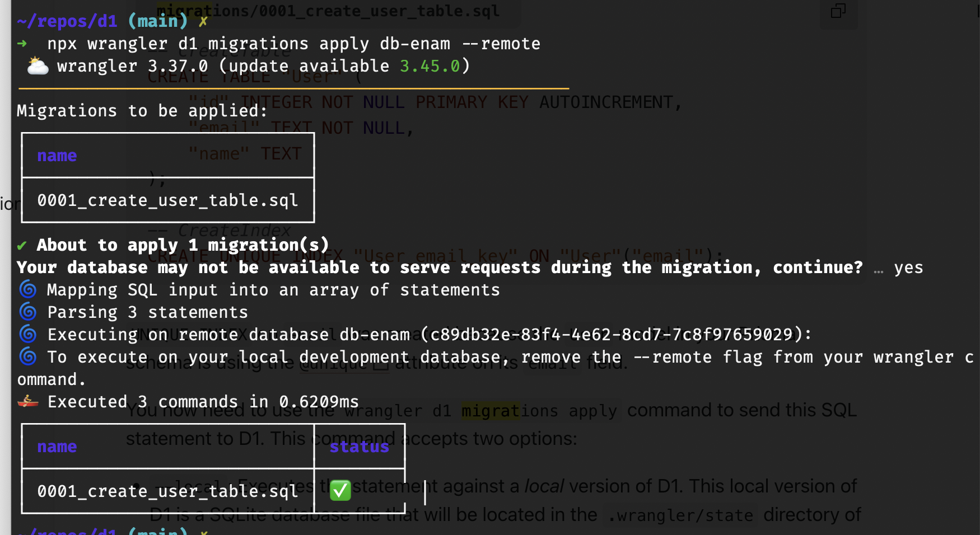This screenshot has height=535, width=980.
Task: Click the spiral icon beside "To execute on"
Action: pos(28,357)
